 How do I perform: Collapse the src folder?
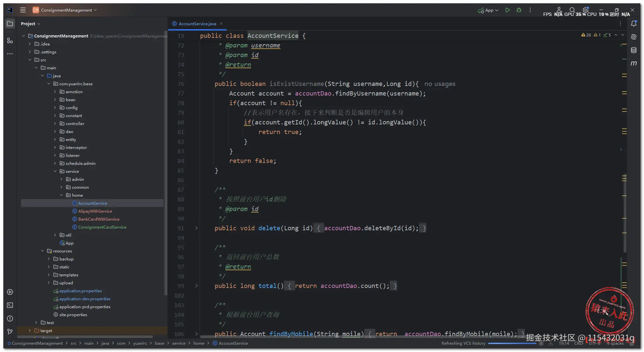pos(30,60)
